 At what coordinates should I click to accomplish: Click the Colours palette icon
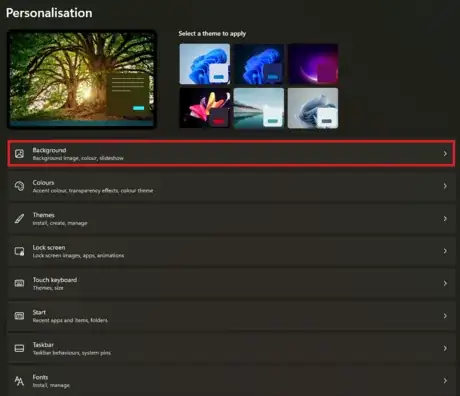pyautogui.click(x=19, y=186)
